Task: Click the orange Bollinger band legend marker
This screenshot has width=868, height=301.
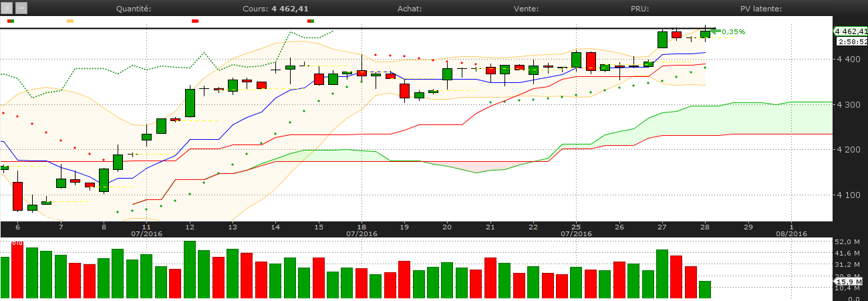Action: [x=70, y=21]
